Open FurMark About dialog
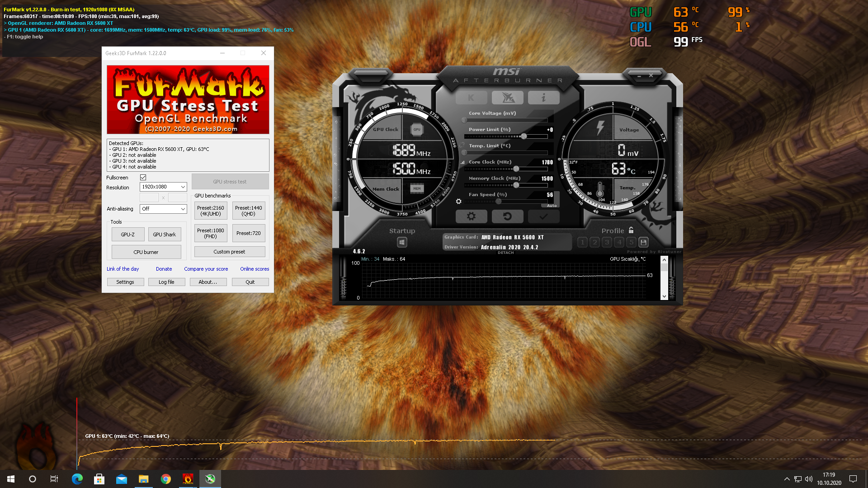The height and width of the screenshot is (488, 868). click(x=208, y=282)
